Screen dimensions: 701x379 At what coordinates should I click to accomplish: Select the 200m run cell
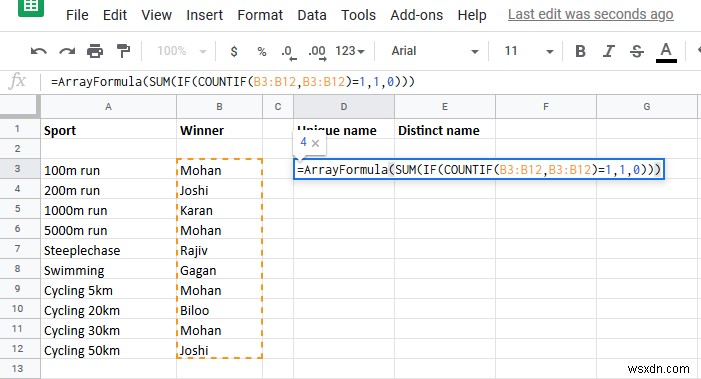coord(108,189)
